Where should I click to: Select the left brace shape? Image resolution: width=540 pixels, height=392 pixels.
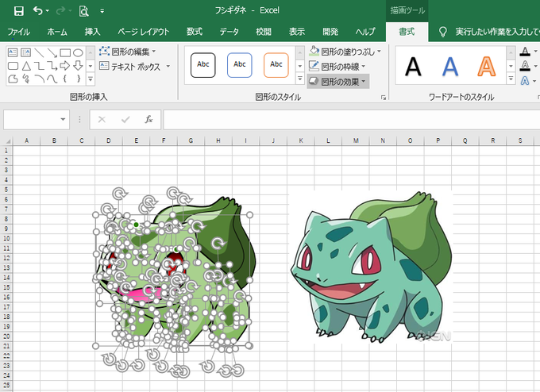(65, 79)
